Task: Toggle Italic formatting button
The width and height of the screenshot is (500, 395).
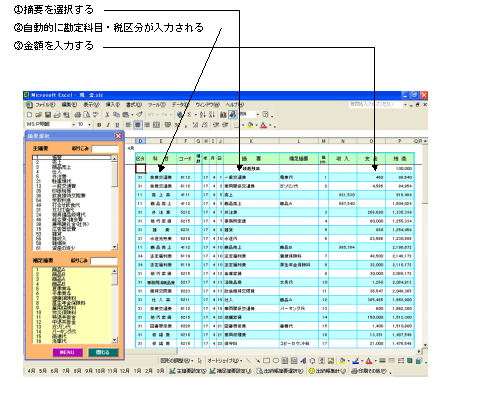Action: click(108, 125)
